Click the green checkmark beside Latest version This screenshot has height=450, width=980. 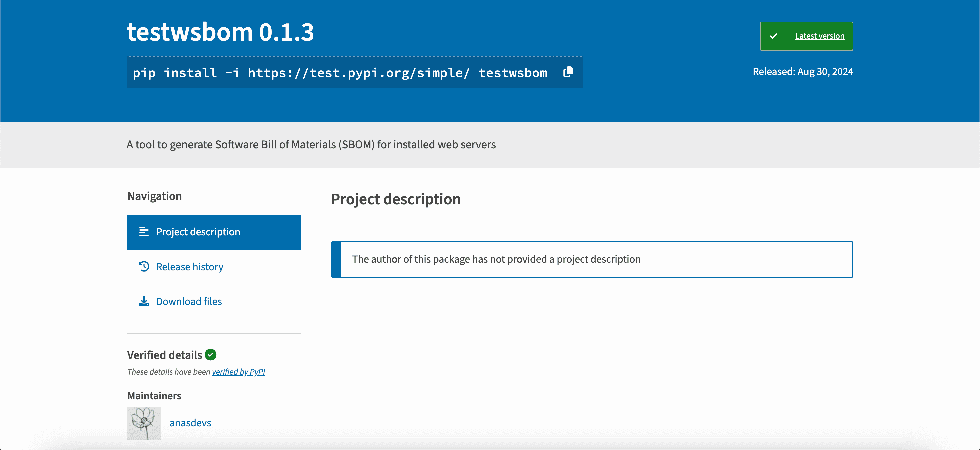[x=773, y=36]
